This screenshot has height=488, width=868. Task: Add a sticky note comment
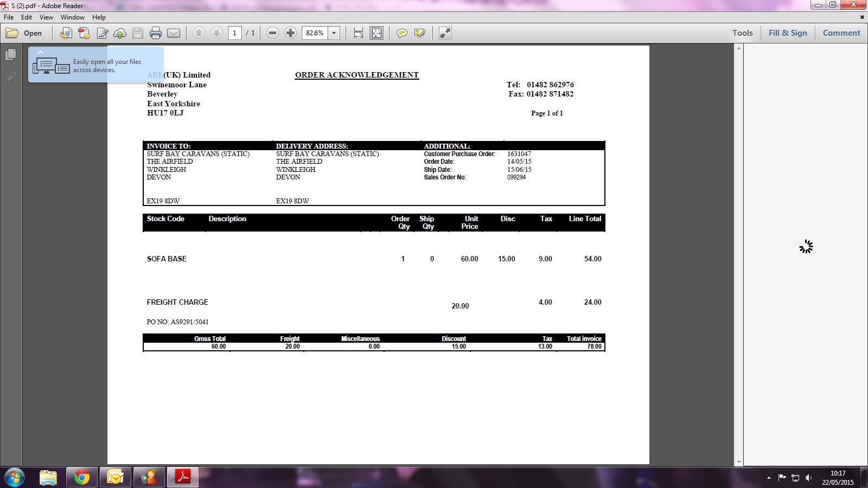(401, 33)
